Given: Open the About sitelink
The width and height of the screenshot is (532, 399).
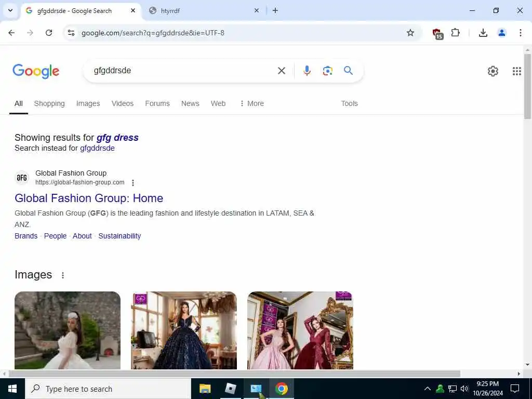Looking at the screenshot, I should click(82, 236).
